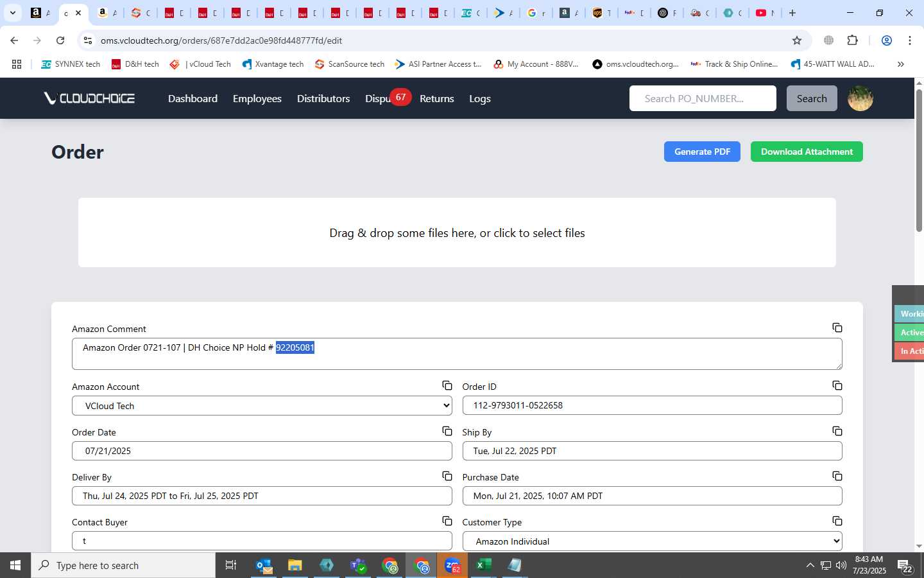The image size is (924, 578).
Task: Open a new browser tab
Action: coord(792,13)
